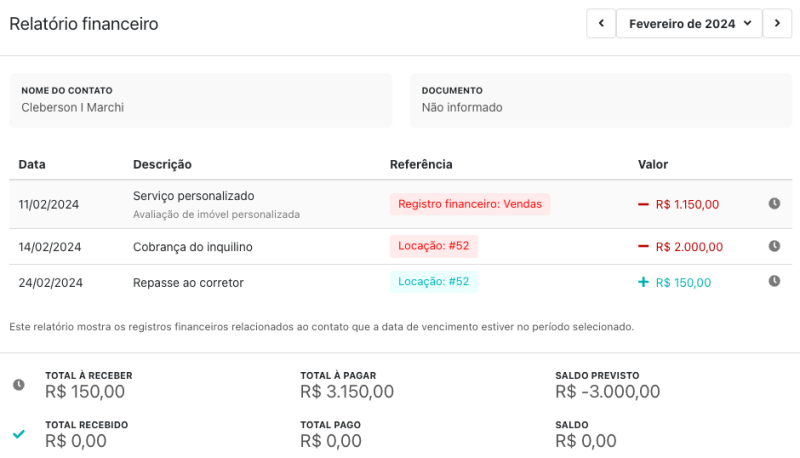Click pending clock icon near Total à receber
The image size is (800, 458).
tap(19, 385)
